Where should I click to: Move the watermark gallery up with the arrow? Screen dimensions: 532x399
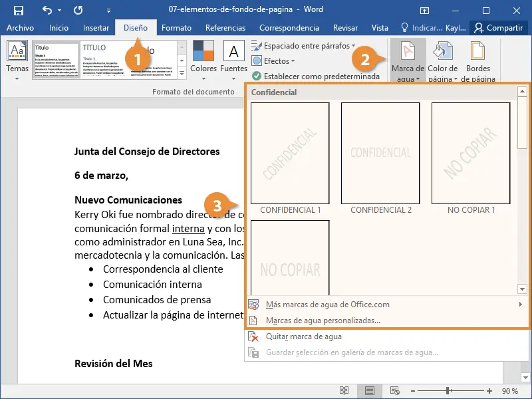(x=522, y=91)
